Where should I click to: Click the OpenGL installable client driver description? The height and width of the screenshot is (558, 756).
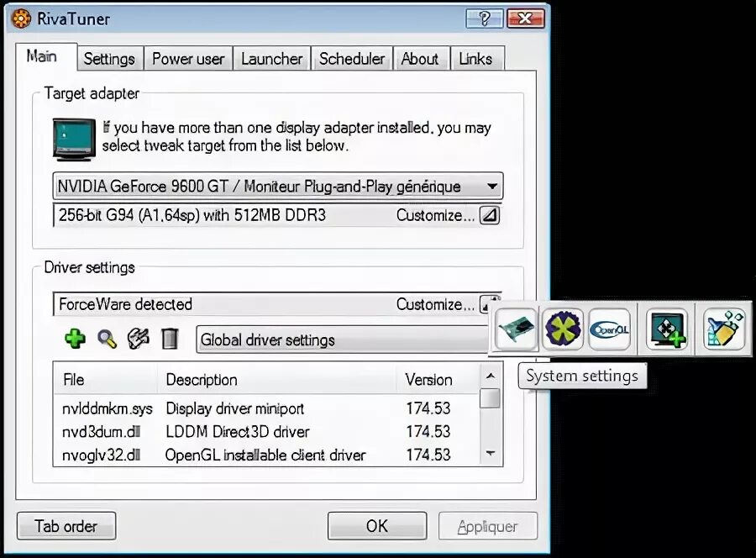tap(265, 455)
